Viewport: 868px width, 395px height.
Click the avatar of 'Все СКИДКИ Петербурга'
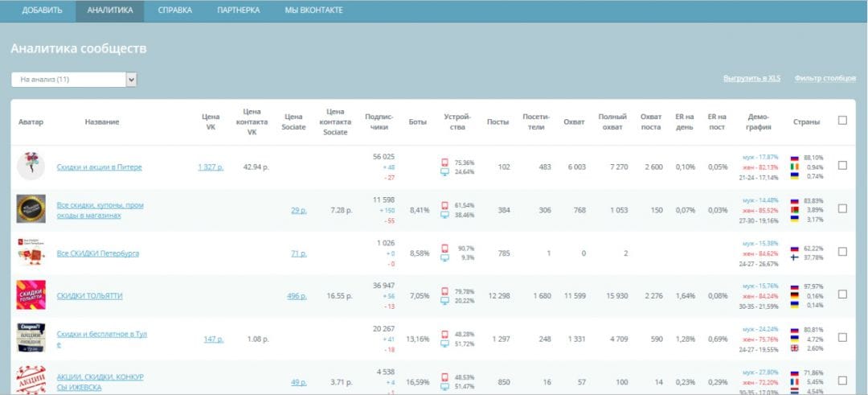tap(31, 252)
